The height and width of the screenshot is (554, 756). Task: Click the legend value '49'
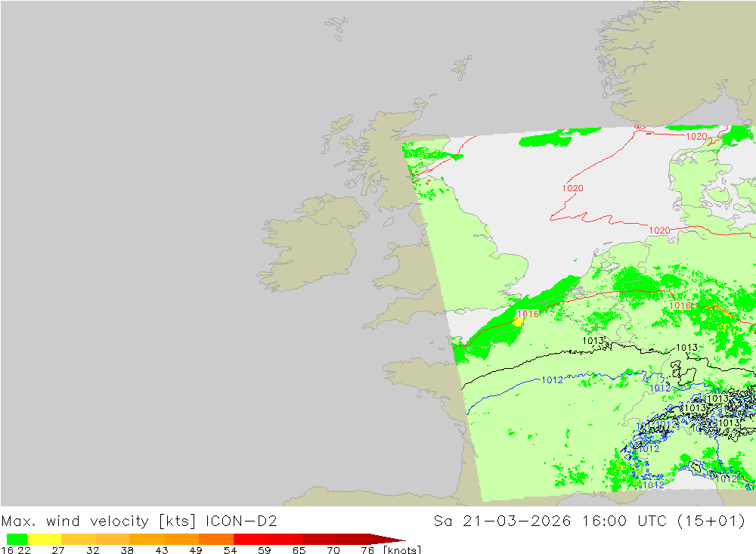click(196, 550)
